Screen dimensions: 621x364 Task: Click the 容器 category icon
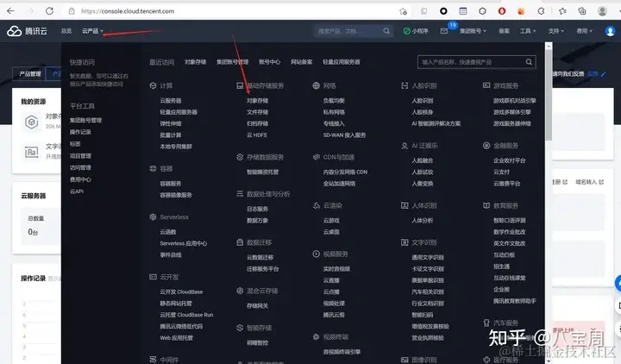point(153,168)
